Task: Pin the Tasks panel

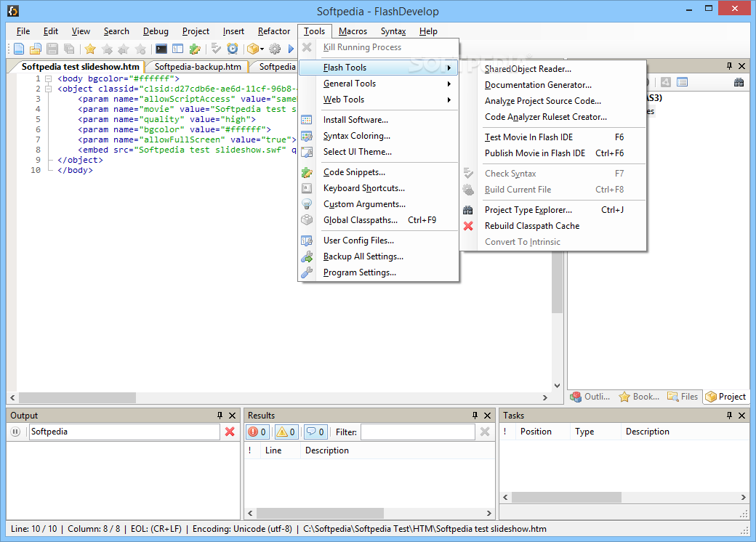Action: (730, 416)
